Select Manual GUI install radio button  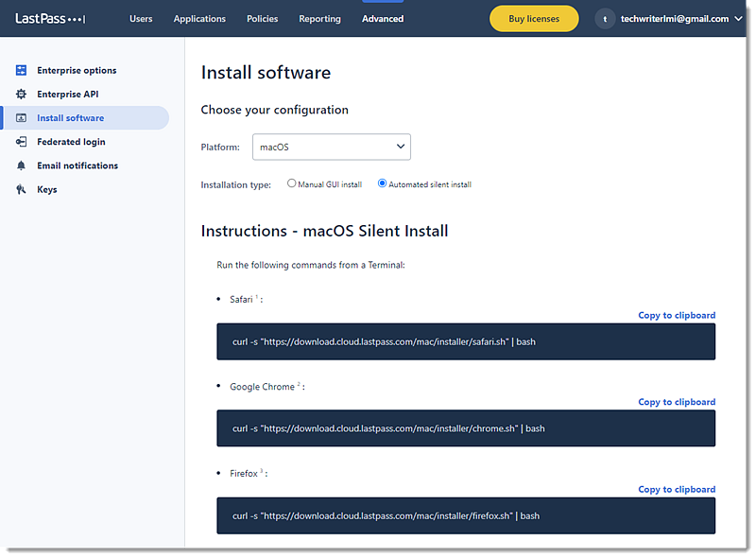point(292,183)
